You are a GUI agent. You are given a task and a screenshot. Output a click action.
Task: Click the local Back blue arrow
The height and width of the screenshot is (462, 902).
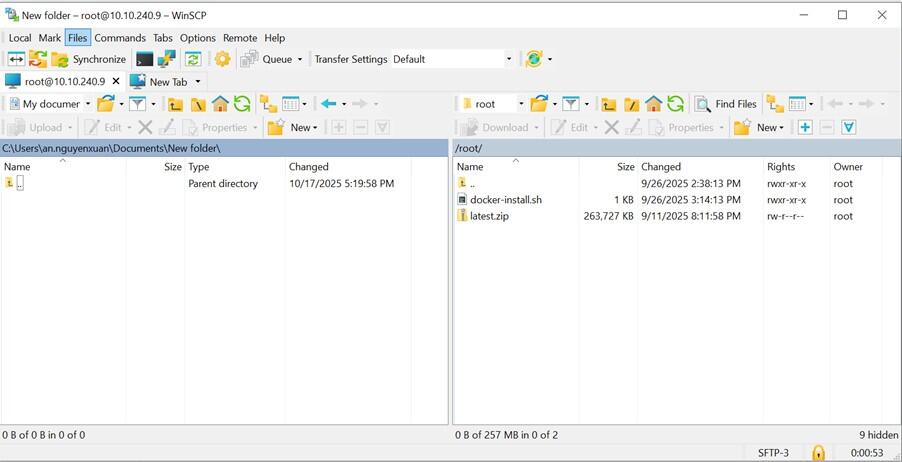point(328,104)
